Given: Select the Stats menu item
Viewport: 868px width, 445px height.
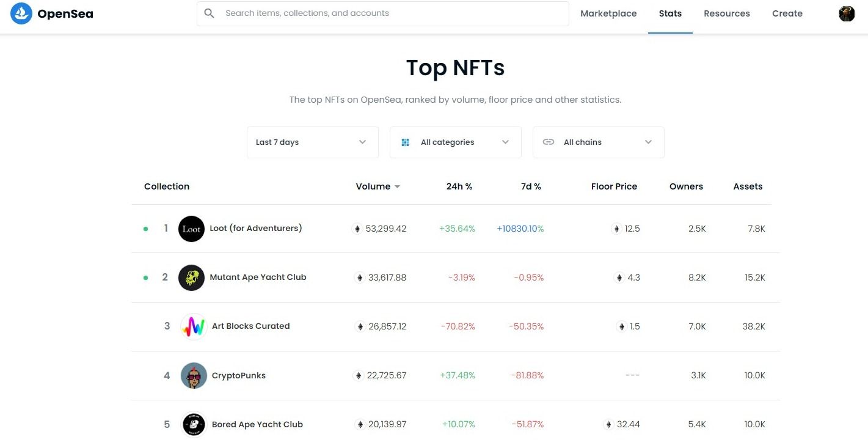Looking at the screenshot, I should (670, 13).
